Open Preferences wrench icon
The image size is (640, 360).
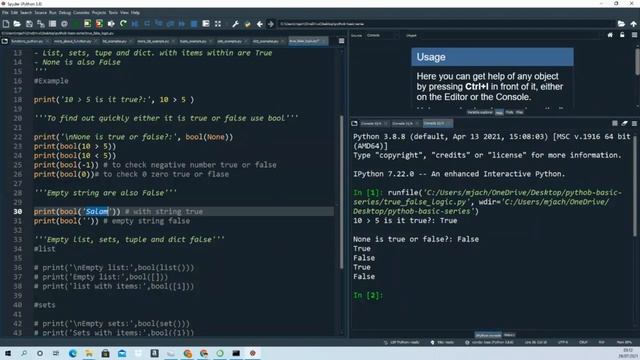pos(236,24)
